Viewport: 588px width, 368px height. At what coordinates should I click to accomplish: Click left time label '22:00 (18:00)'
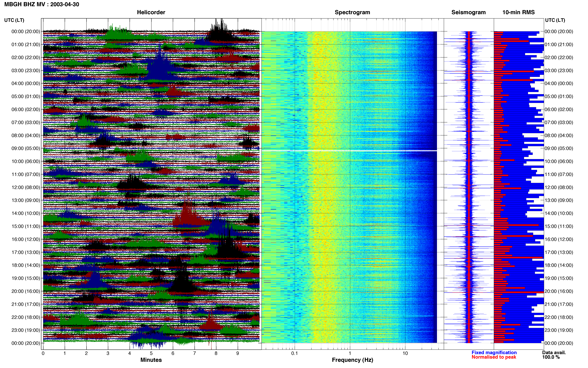click(x=26, y=317)
